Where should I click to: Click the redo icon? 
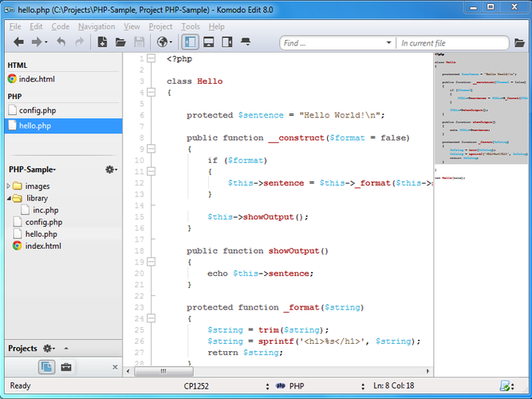tap(80, 42)
